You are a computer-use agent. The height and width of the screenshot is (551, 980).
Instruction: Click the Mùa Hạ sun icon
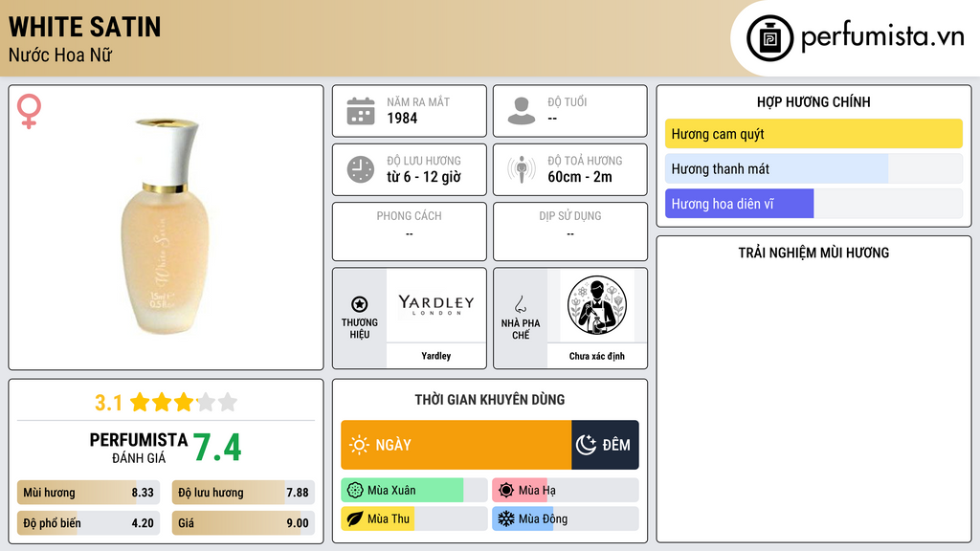tap(506, 491)
